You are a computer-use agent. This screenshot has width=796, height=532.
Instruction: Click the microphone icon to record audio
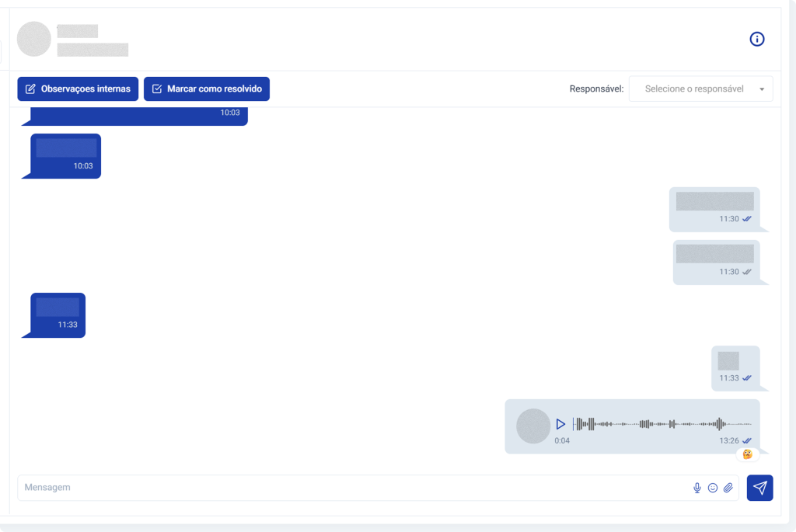pyautogui.click(x=696, y=488)
